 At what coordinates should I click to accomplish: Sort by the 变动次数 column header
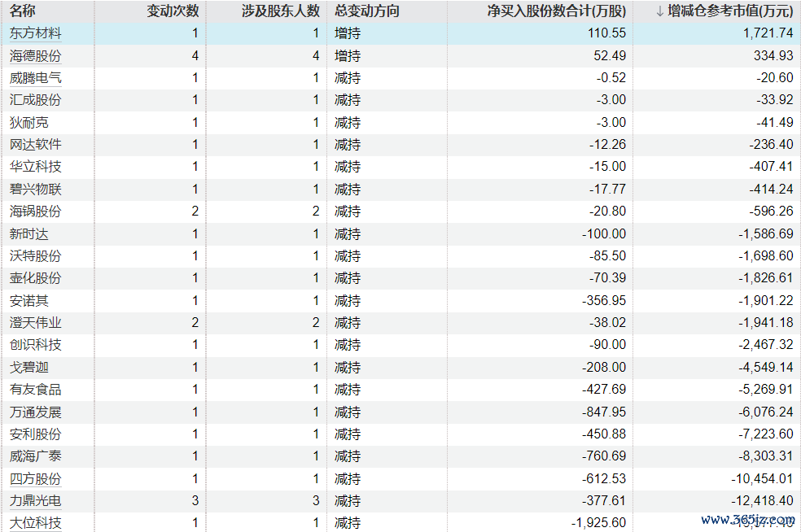(173, 11)
